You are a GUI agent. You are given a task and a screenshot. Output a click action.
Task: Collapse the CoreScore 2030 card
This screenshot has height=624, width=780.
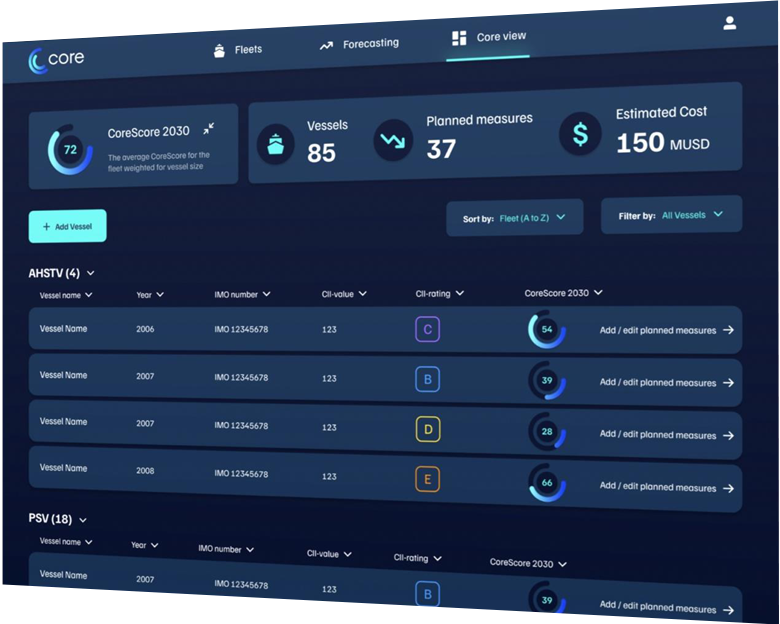[x=208, y=129]
